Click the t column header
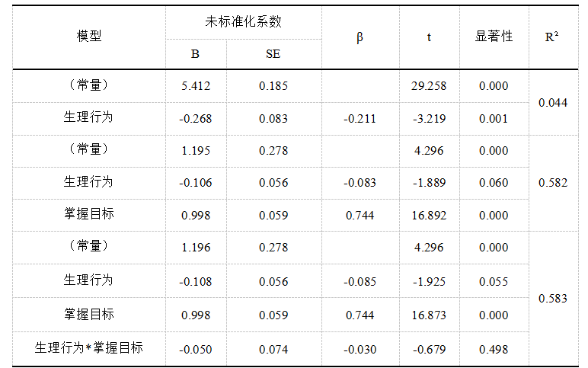The height and width of the screenshot is (368, 588). click(x=429, y=37)
